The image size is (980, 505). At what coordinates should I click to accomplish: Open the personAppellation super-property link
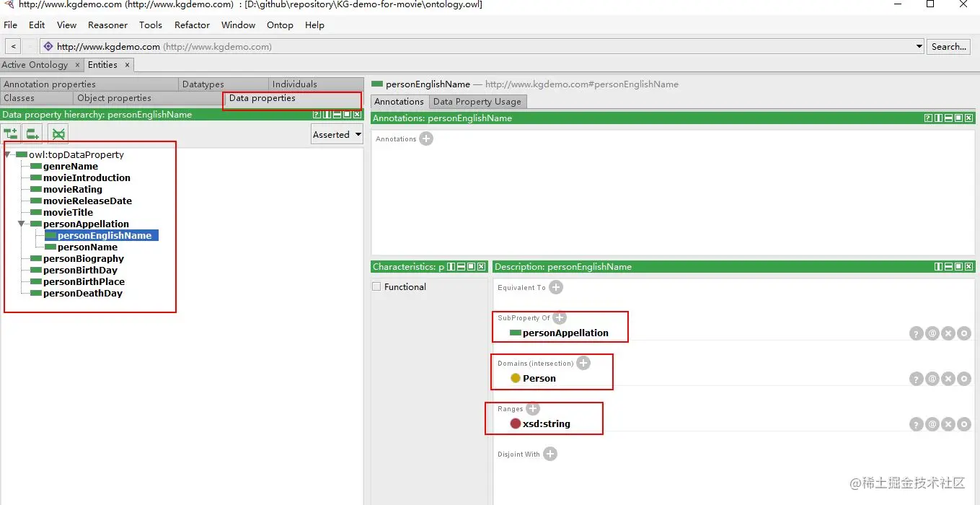pos(565,333)
